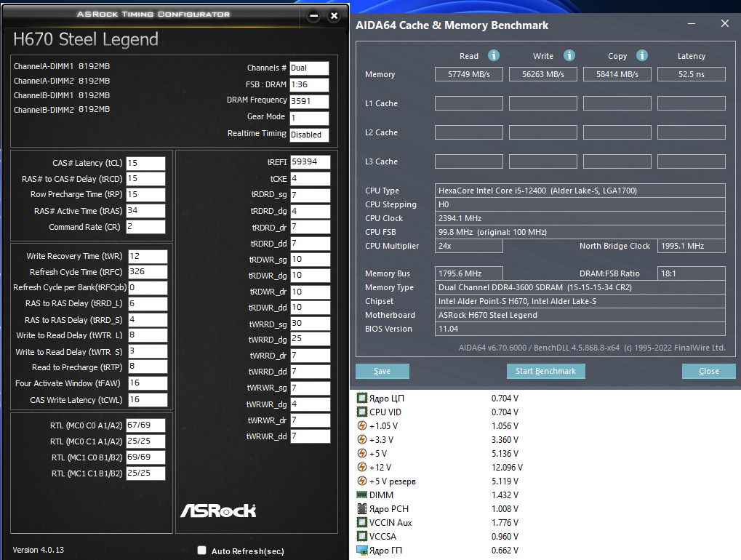Click the Read info icon in AIDA64
The image size is (741, 560).
point(493,55)
